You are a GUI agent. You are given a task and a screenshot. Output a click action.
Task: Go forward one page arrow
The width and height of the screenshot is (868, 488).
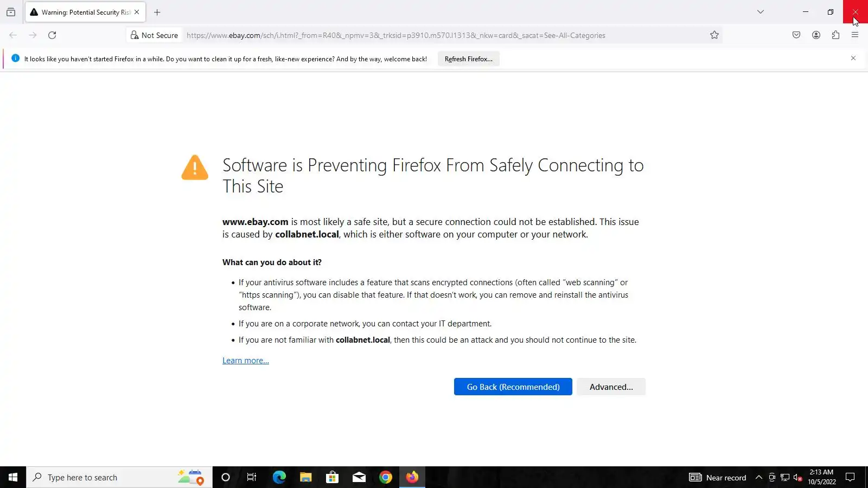pyautogui.click(x=33, y=35)
